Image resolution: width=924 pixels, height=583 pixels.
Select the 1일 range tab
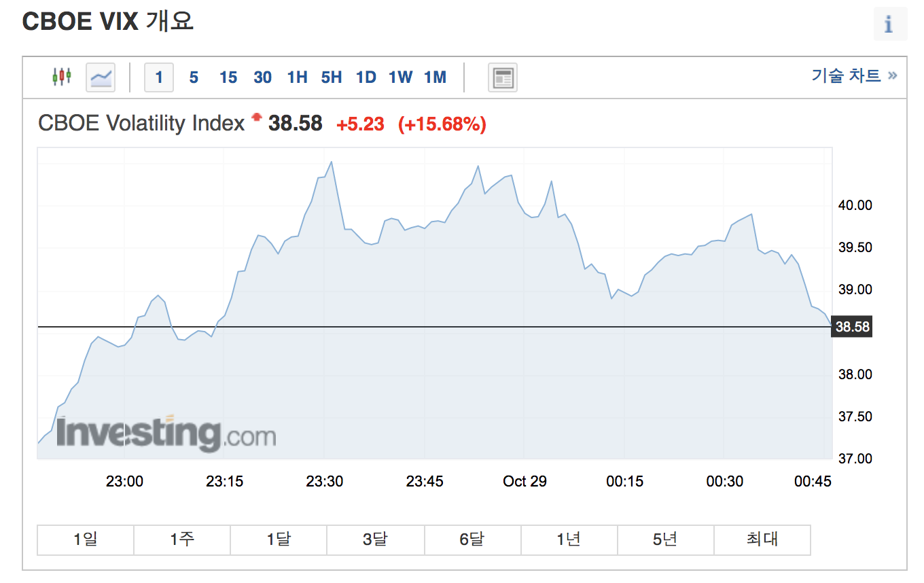tap(86, 540)
